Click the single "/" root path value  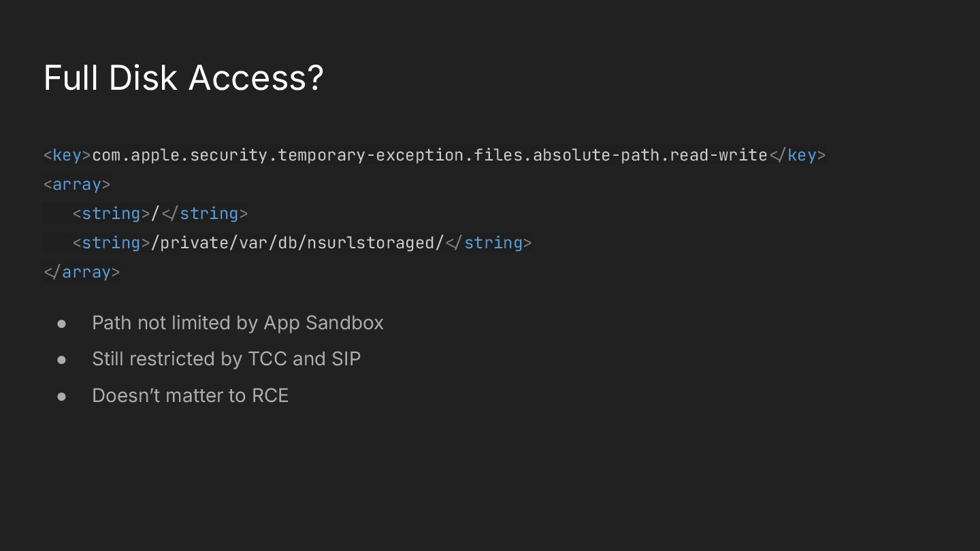pyautogui.click(x=155, y=214)
